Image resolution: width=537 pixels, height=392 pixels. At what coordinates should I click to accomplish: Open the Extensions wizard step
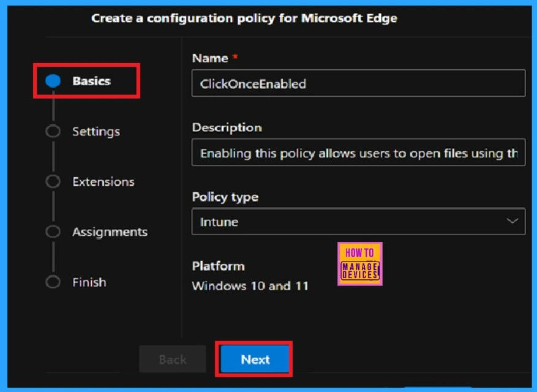(x=103, y=182)
